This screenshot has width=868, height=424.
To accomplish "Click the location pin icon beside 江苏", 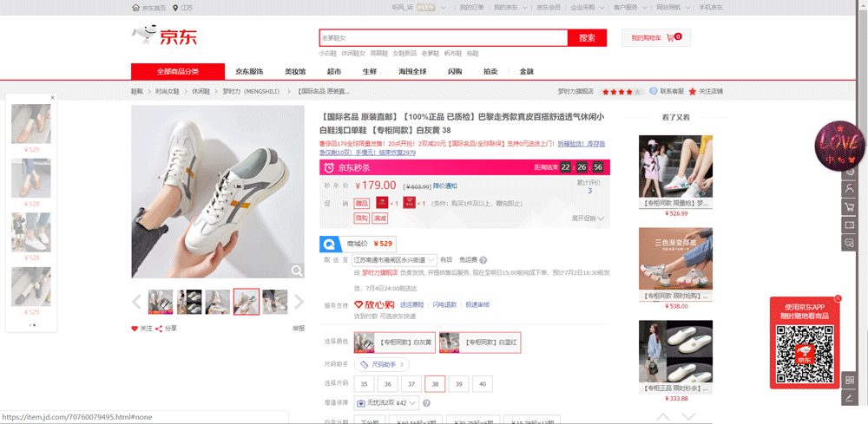I will tap(175, 8).
